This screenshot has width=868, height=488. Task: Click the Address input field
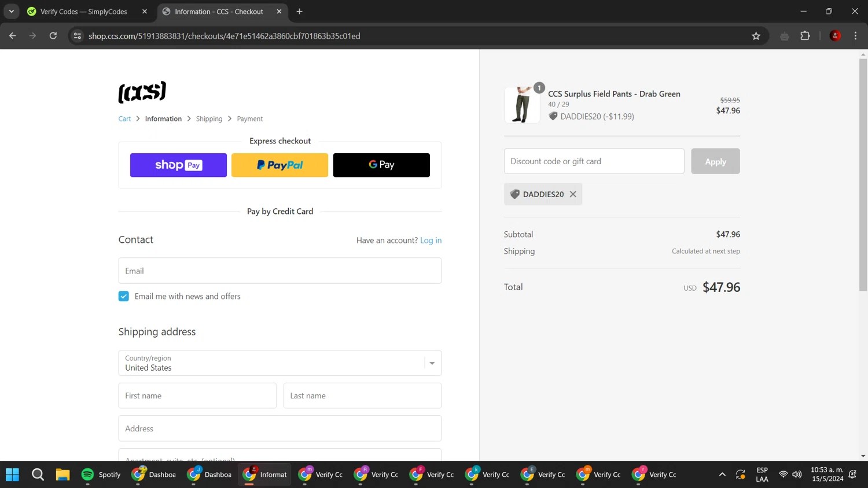tap(280, 428)
